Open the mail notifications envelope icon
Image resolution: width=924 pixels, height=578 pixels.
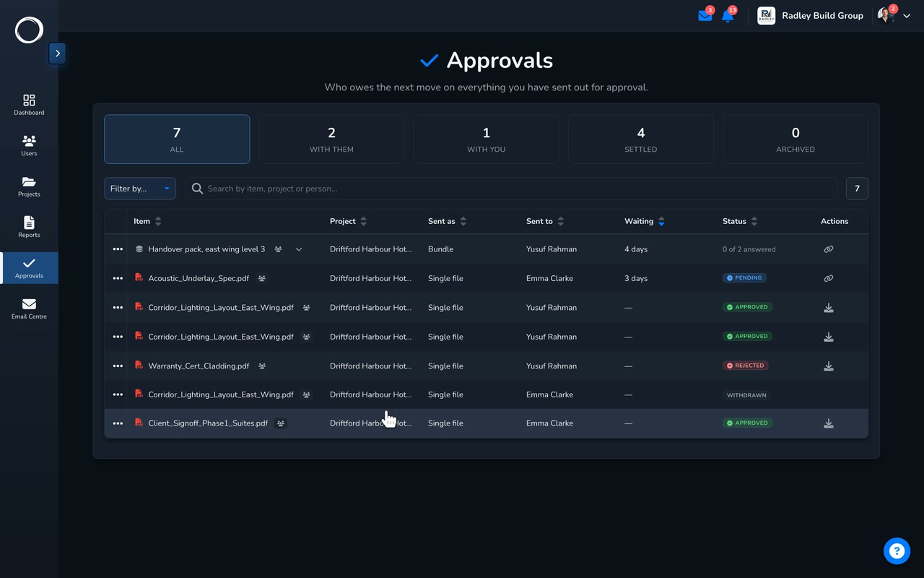click(705, 16)
